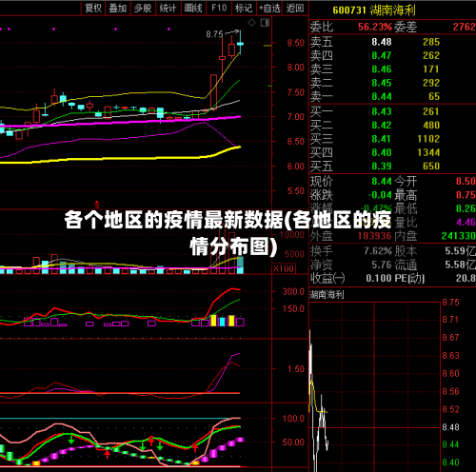Open the 叠加 overlay option
Screen dimensions: 476x472
tap(118, 8)
